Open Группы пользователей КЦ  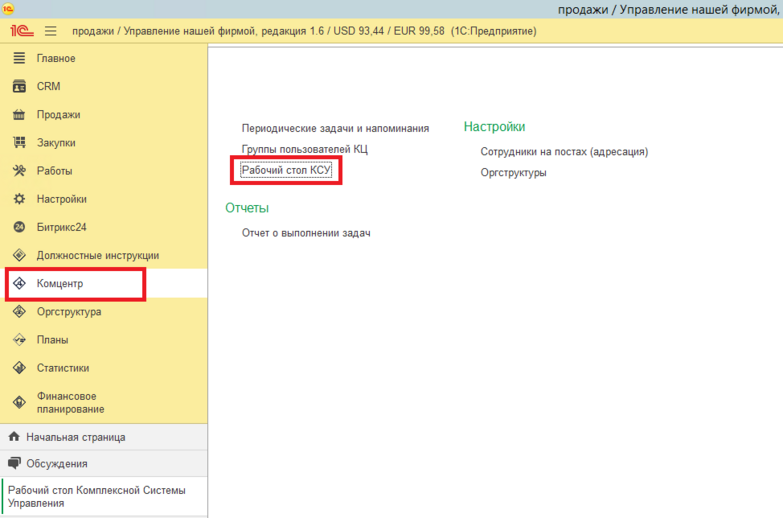pos(305,149)
